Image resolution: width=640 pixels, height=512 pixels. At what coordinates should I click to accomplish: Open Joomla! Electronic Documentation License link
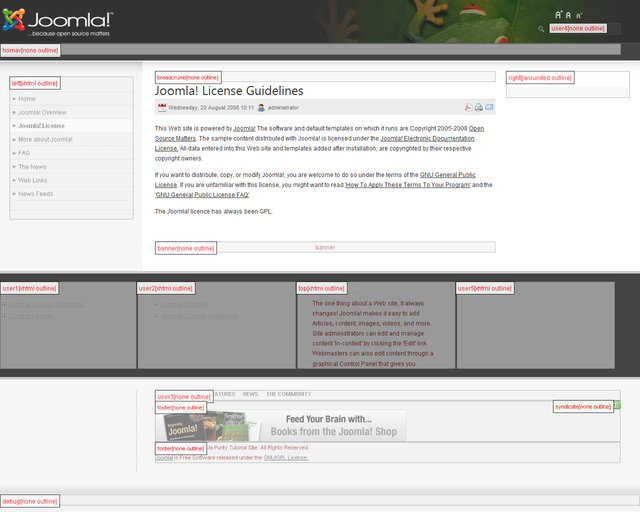click(x=427, y=138)
